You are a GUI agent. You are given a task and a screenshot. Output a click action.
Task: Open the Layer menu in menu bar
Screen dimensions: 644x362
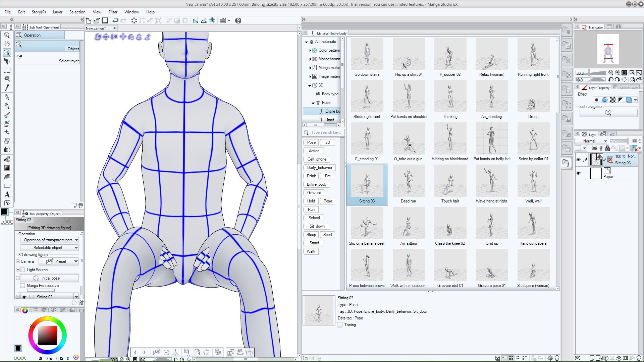57,12
